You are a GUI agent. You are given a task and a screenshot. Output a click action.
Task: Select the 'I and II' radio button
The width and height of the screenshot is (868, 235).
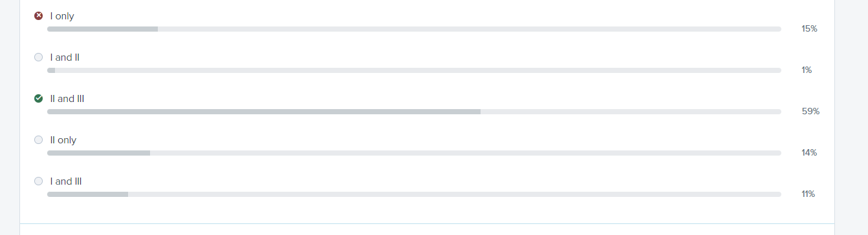pyautogui.click(x=38, y=57)
